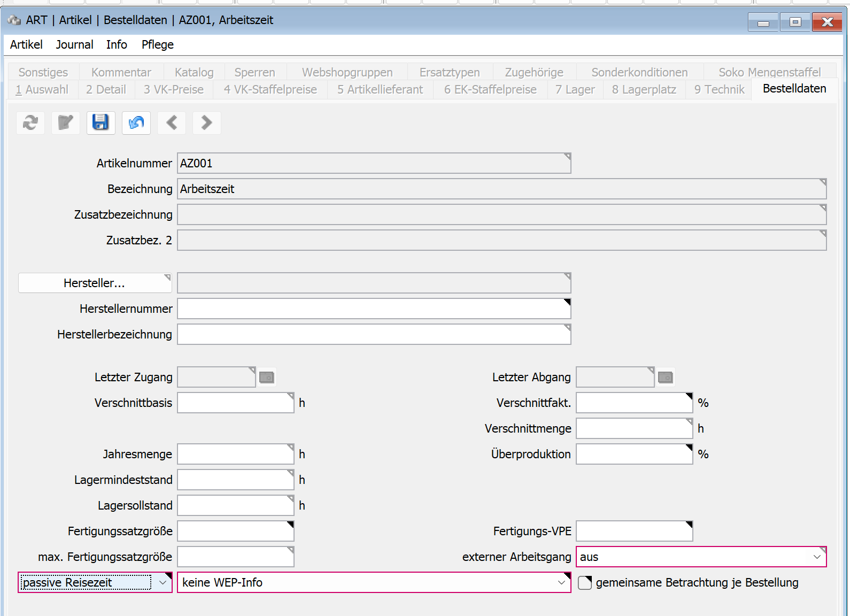Expand the passive Reisezeit dropdown
Viewport: 850px width, 616px height.
click(163, 583)
